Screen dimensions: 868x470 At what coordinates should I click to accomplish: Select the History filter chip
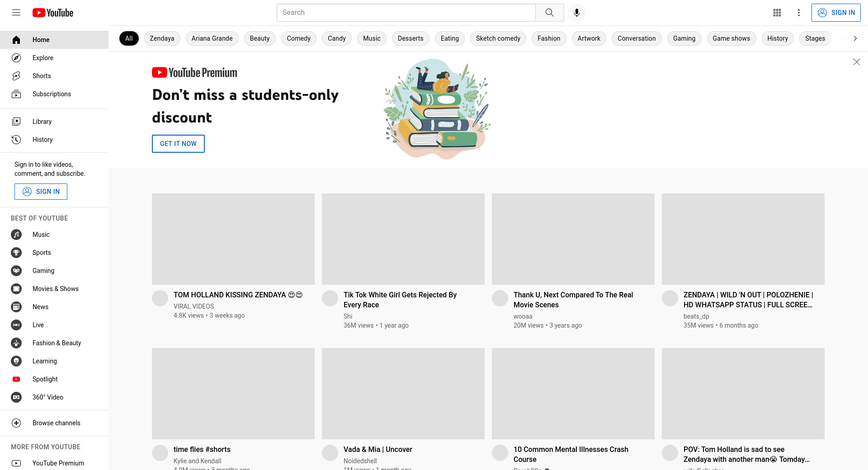(778, 38)
